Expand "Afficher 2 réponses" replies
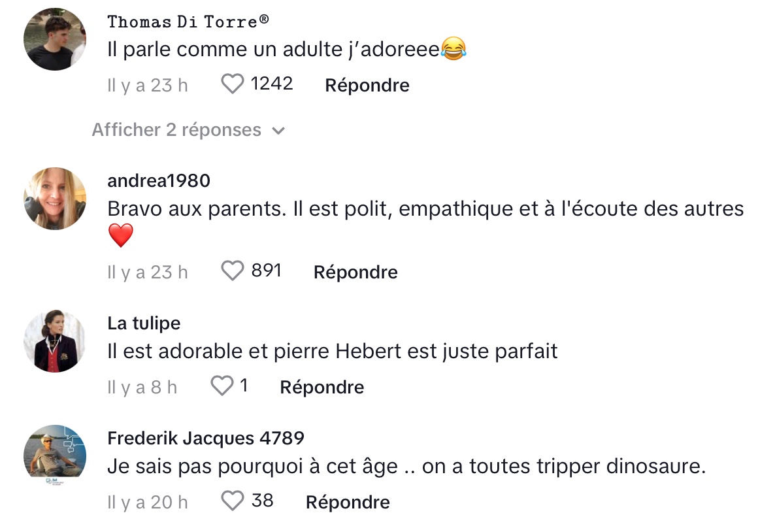This screenshot has height=532, width=775. click(176, 130)
